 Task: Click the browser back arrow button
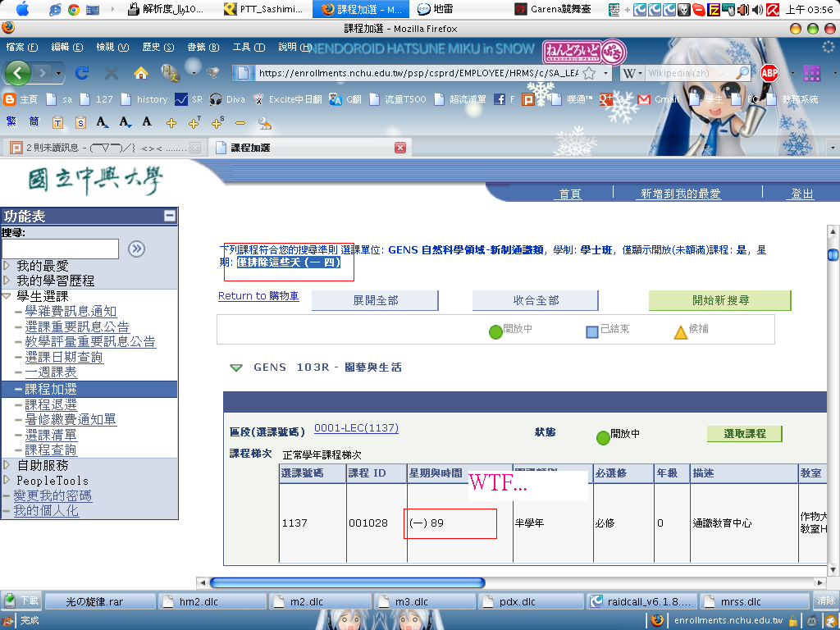(x=19, y=73)
